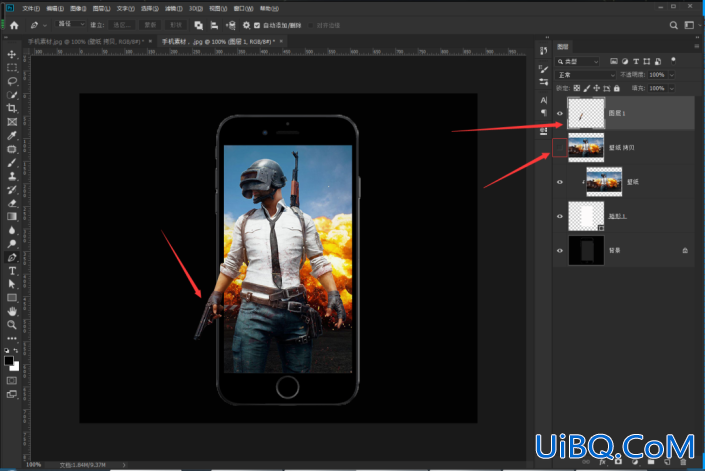This screenshot has width=705, height=471.
Task: Open the 正常 blend mode dropdown
Action: (585, 75)
